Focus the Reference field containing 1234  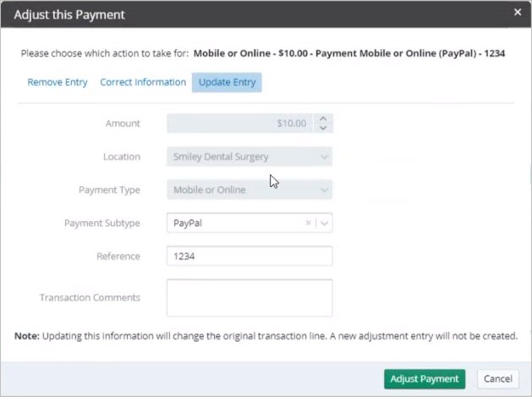coord(250,256)
